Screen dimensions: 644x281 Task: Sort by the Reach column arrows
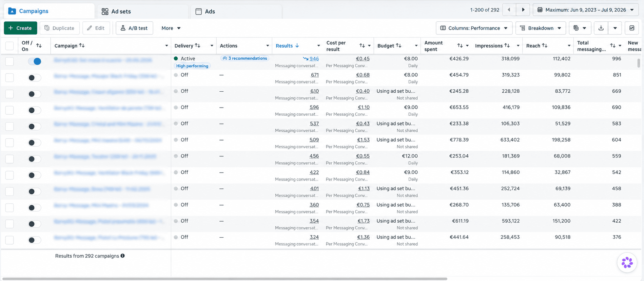545,45
